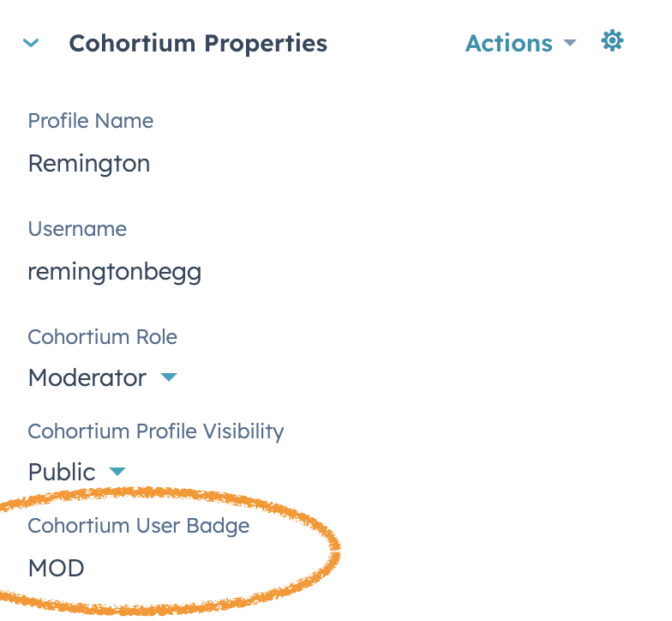Select the Cohortium Role property label
Screen dimensions: 672x621
pos(103,336)
